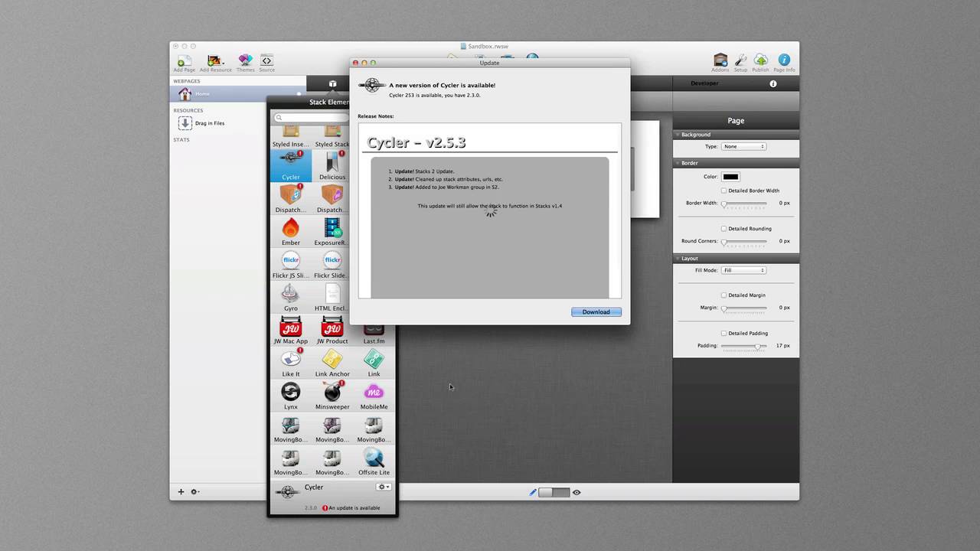Select the MobileMe stack element

[374, 396]
